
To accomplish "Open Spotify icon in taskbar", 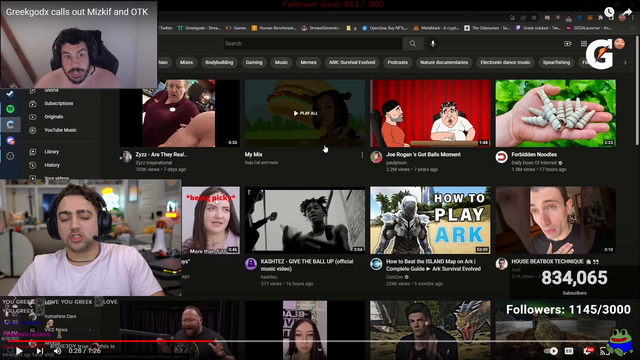I will click(10, 109).
